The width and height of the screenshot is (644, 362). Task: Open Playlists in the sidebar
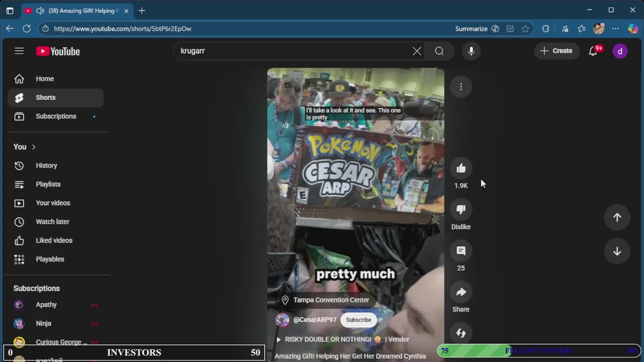(56, 184)
